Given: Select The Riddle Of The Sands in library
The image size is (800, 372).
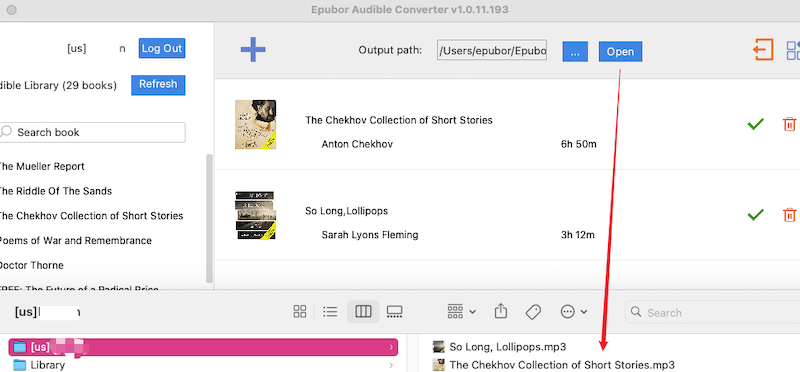Looking at the screenshot, I should click(x=55, y=191).
